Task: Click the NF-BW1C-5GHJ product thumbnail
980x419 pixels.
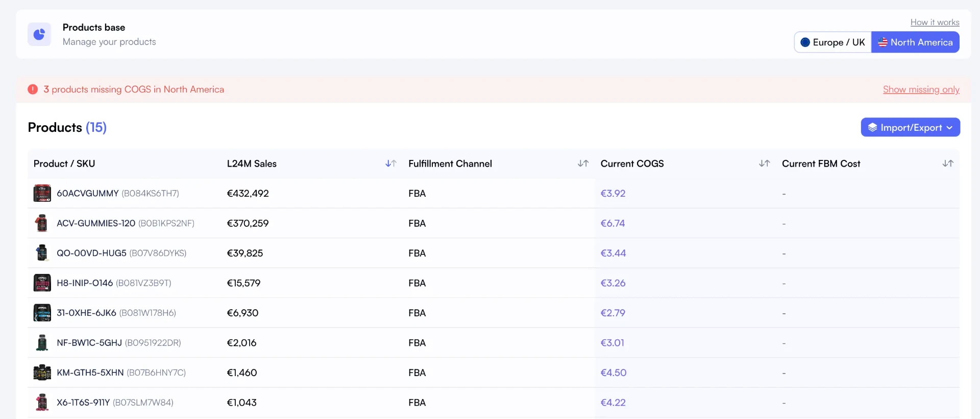Action: pyautogui.click(x=42, y=343)
